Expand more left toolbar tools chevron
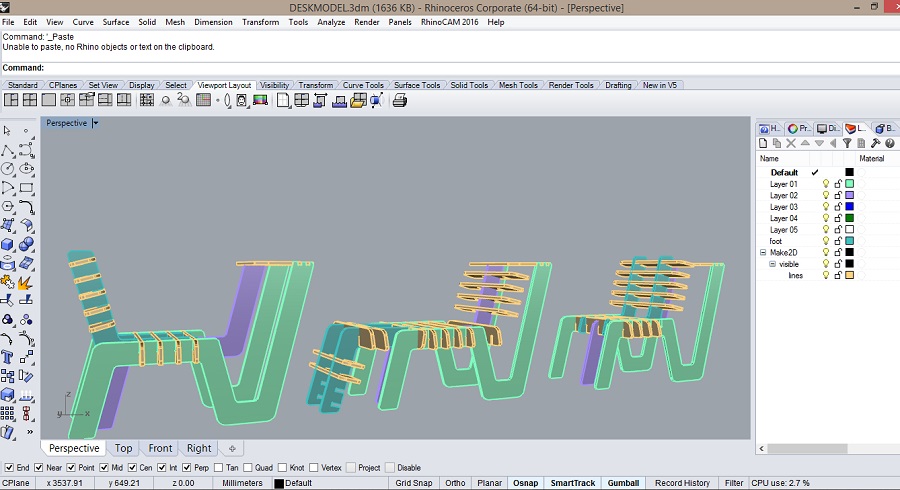The height and width of the screenshot is (490, 900). (29, 431)
